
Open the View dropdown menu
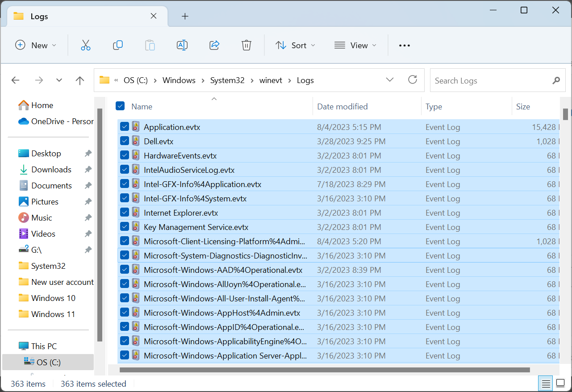point(355,45)
